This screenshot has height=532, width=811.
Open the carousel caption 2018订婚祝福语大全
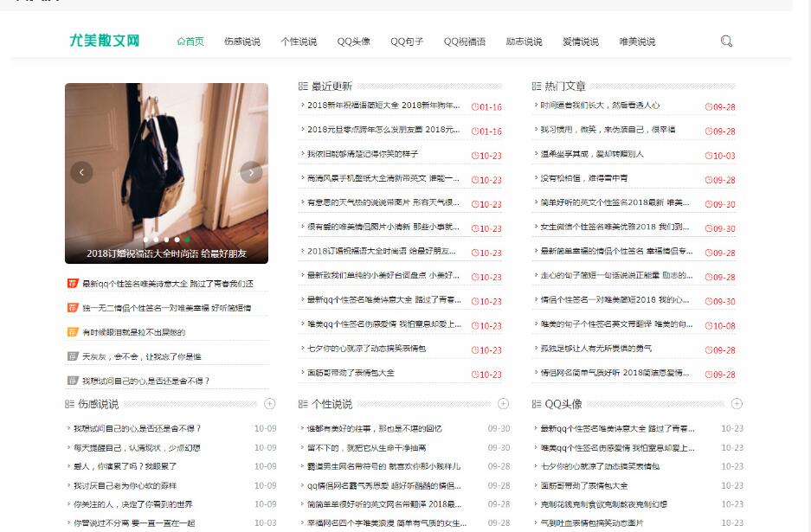166,253
